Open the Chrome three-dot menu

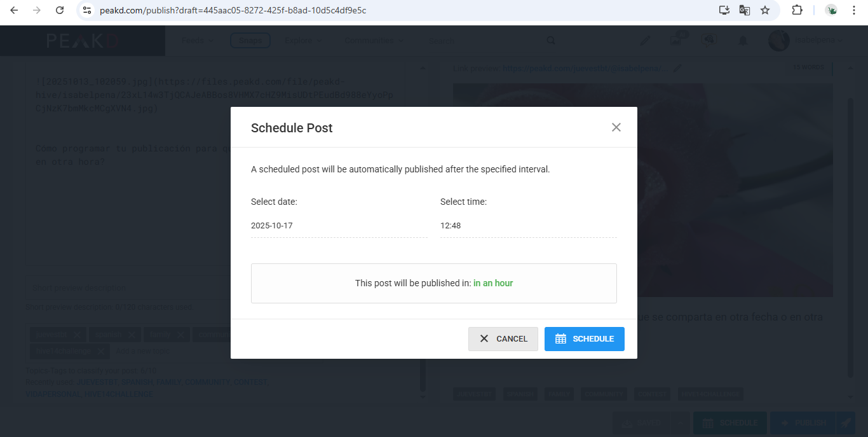click(x=854, y=10)
